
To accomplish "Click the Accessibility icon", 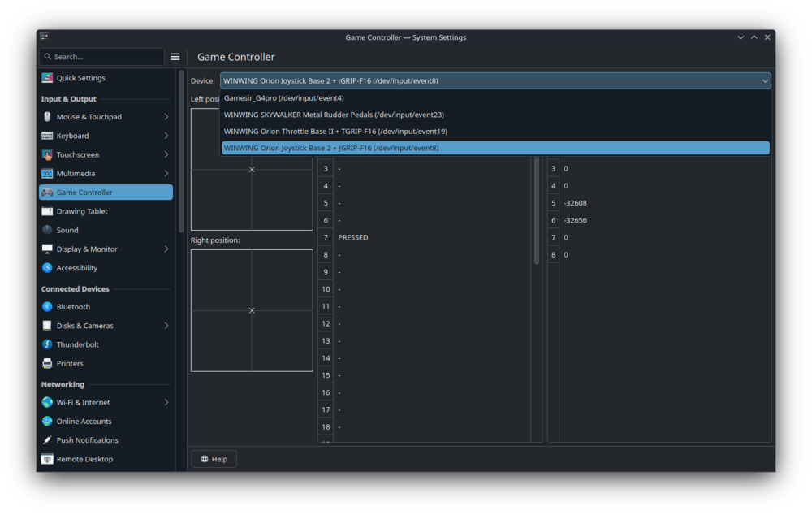I will (x=47, y=268).
